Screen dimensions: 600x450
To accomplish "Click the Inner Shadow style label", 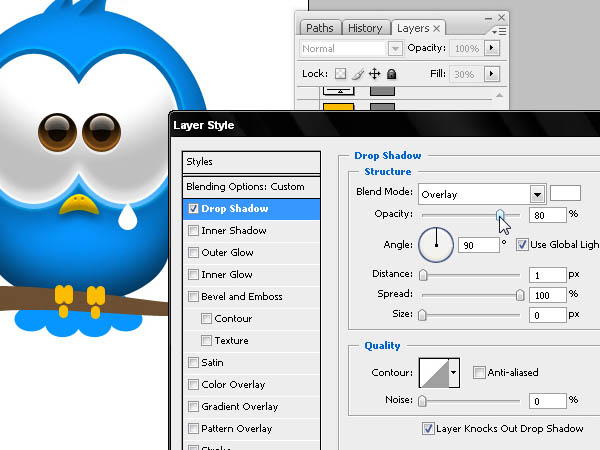I will (x=234, y=231).
